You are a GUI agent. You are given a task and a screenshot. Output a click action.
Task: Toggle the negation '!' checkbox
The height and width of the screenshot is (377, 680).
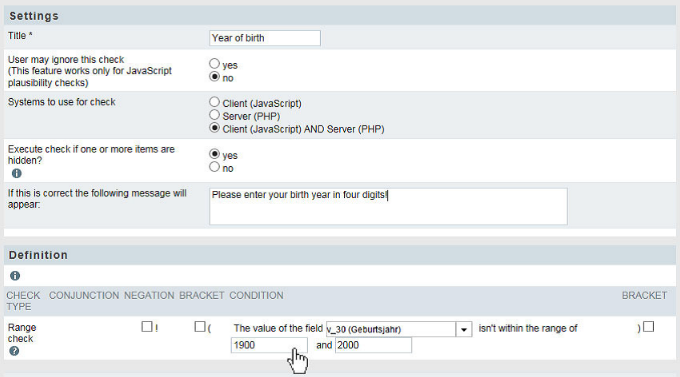pyautogui.click(x=147, y=327)
